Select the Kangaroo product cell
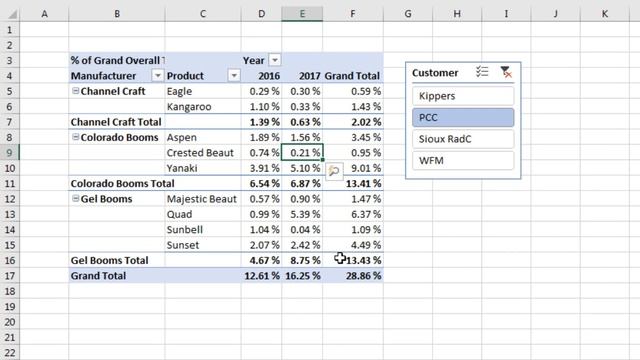This screenshot has width=640, height=360. [x=203, y=107]
